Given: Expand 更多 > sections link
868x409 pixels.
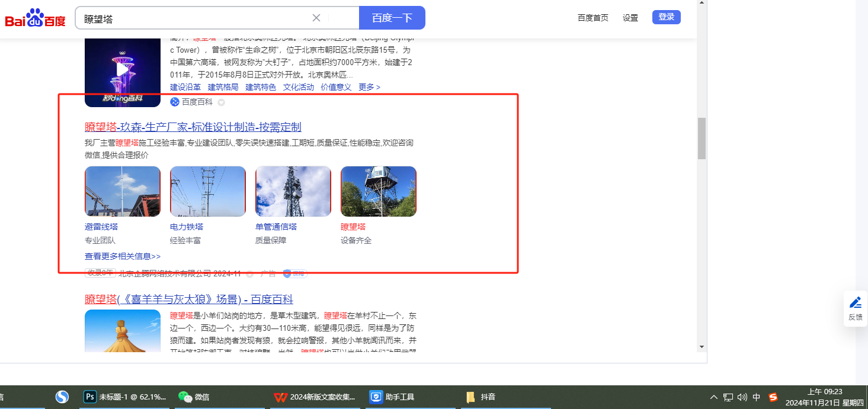Looking at the screenshot, I should pyautogui.click(x=369, y=87).
